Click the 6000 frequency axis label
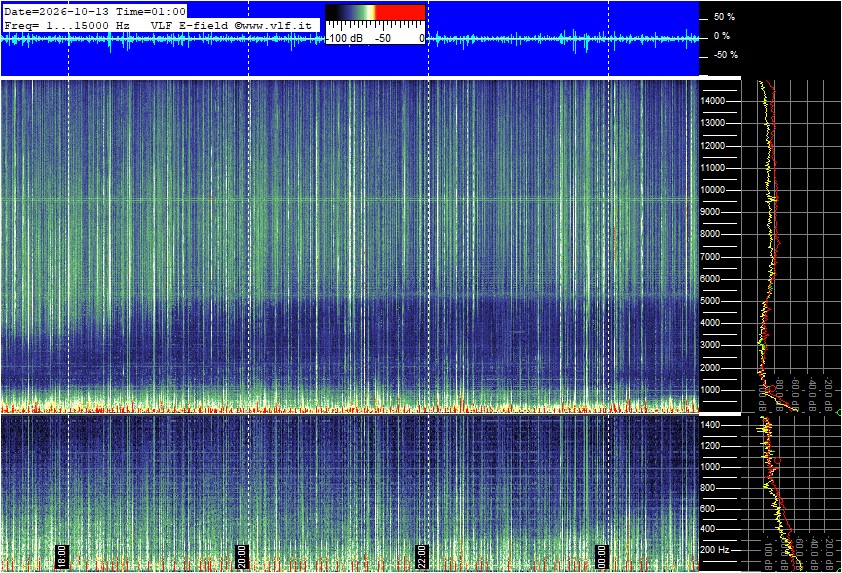The width and height of the screenshot is (842, 573). pyautogui.click(x=710, y=279)
